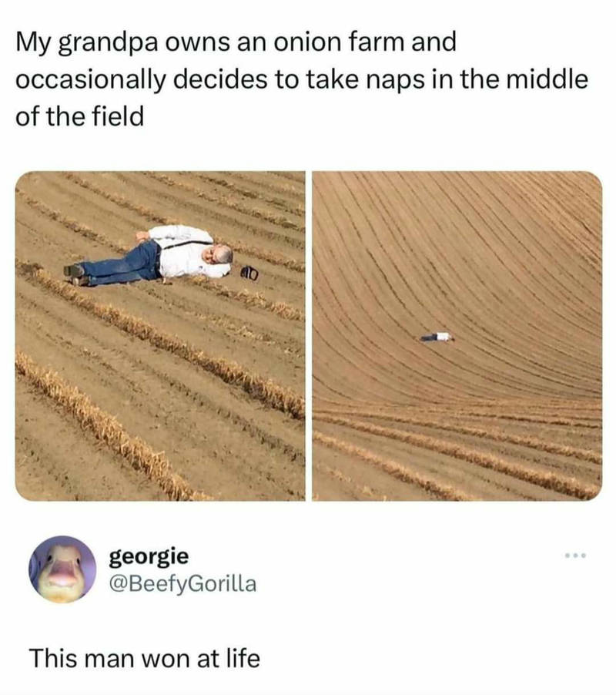Click the duck profile avatar
The width and height of the screenshot is (616, 695).
click(62, 569)
